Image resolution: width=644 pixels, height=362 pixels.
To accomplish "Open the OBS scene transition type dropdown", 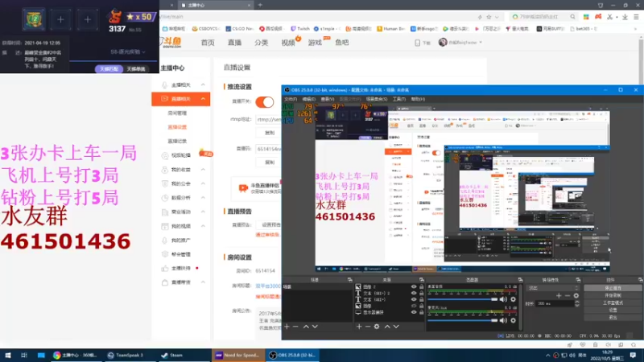I will coord(553,288).
